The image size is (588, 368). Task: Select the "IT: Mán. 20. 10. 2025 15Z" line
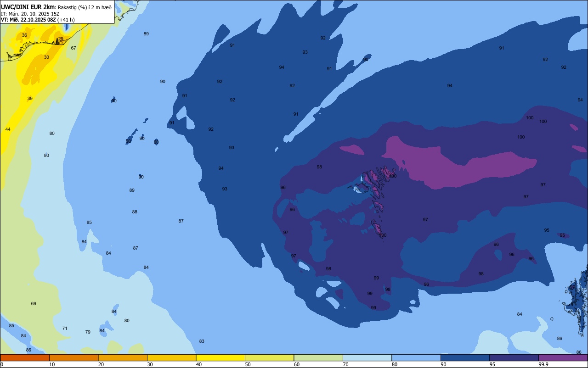pos(30,14)
